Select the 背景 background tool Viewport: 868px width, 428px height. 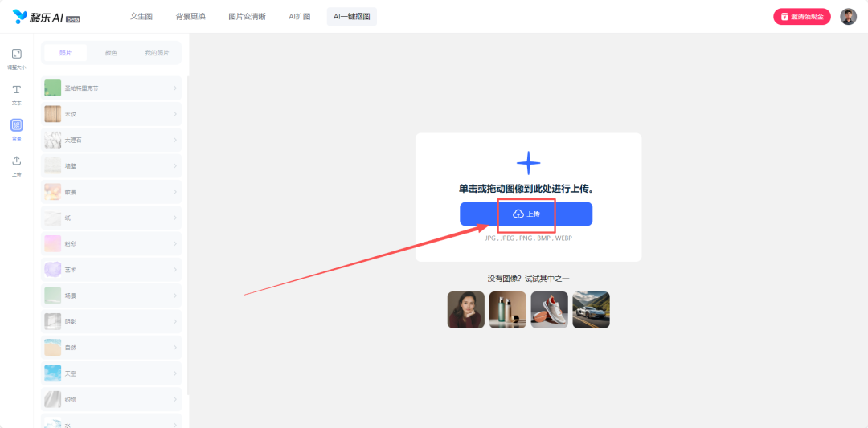click(x=17, y=130)
